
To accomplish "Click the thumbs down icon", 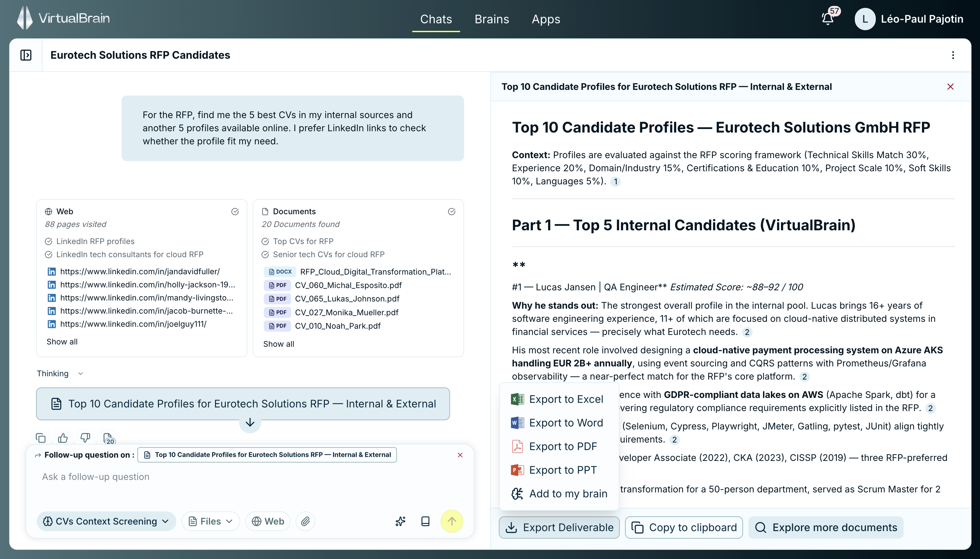I will coord(85,438).
